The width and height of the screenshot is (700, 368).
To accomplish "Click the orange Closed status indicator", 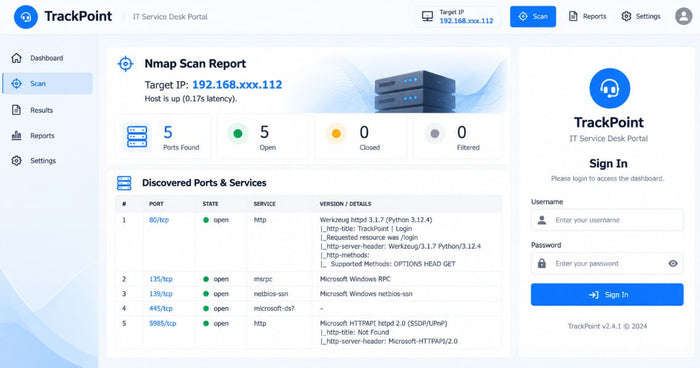I will [336, 134].
